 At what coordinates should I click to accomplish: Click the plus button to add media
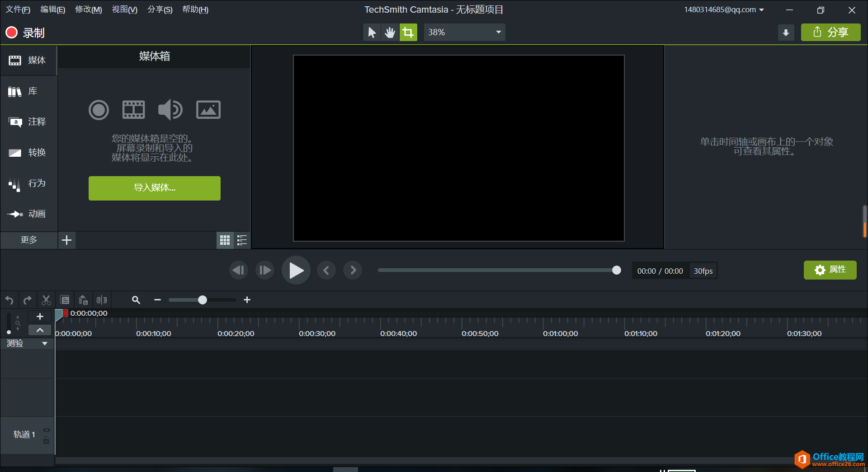[x=66, y=240]
